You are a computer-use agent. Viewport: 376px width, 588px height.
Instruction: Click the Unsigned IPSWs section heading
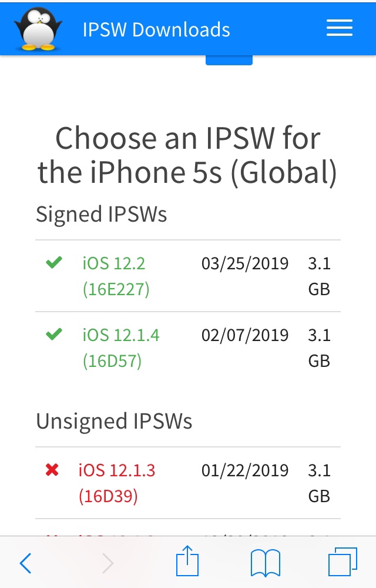(x=114, y=421)
